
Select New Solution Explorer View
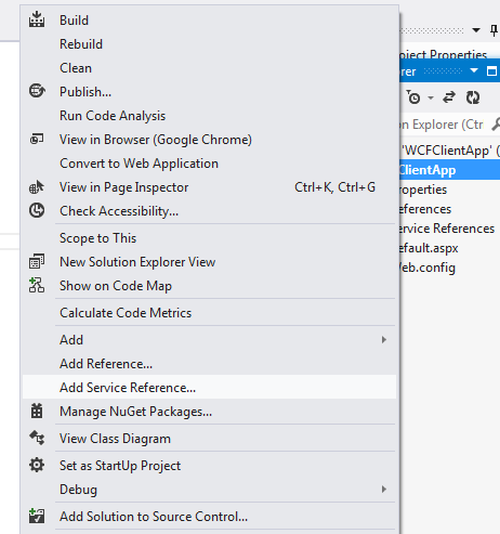tap(209, 262)
